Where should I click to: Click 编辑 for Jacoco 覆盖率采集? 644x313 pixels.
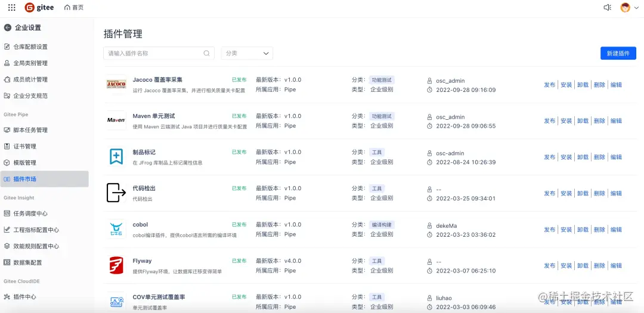point(616,85)
